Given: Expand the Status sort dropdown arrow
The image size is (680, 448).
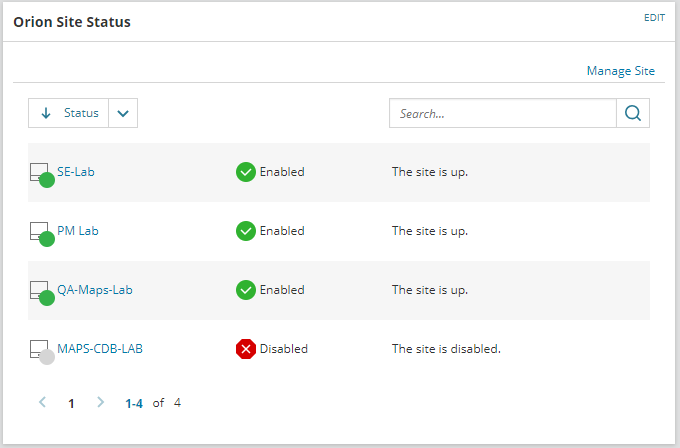Looking at the screenshot, I should pyautogui.click(x=122, y=113).
